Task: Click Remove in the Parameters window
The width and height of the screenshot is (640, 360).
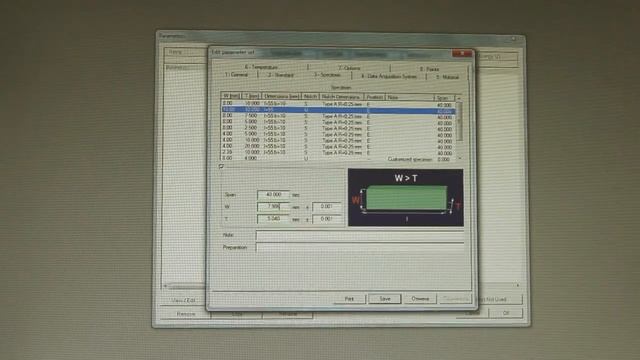Action: (186, 314)
